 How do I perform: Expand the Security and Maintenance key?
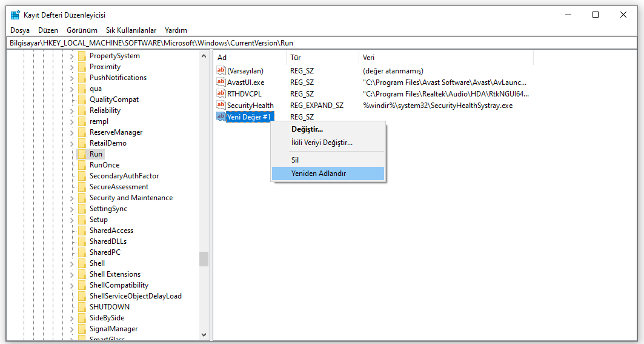point(72,198)
